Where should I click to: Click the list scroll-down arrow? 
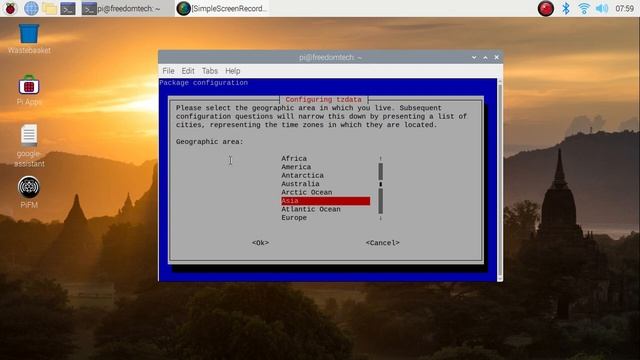380,218
